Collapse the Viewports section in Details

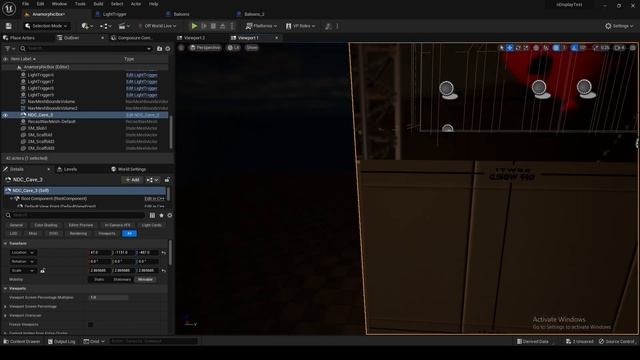5,289
